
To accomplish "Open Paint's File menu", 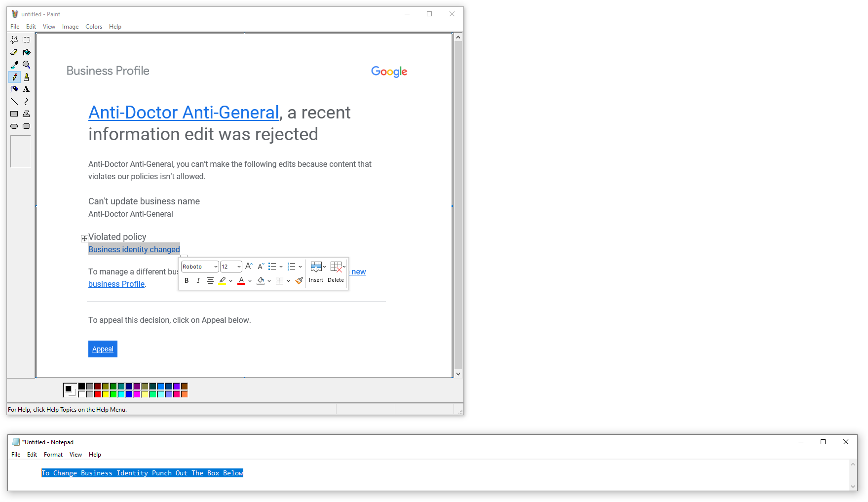I will point(15,27).
